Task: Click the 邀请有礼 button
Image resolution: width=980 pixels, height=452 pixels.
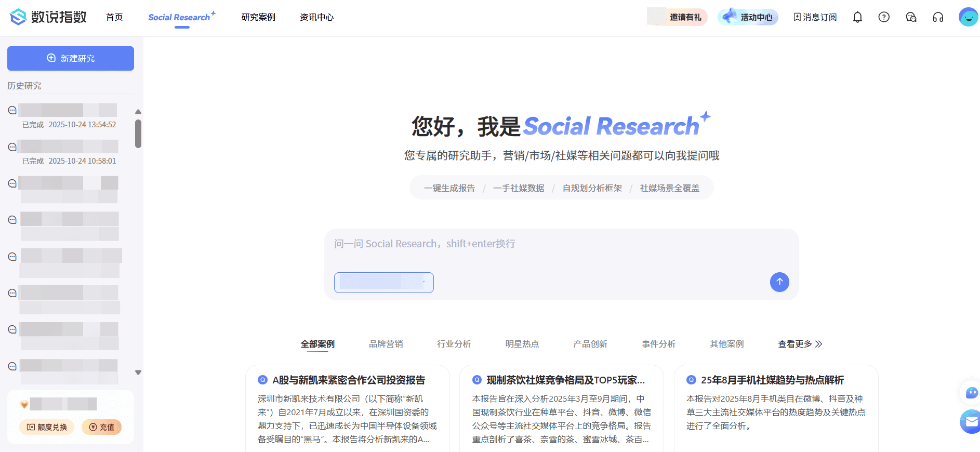Action: pyautogui.click(x=677, y=17)
